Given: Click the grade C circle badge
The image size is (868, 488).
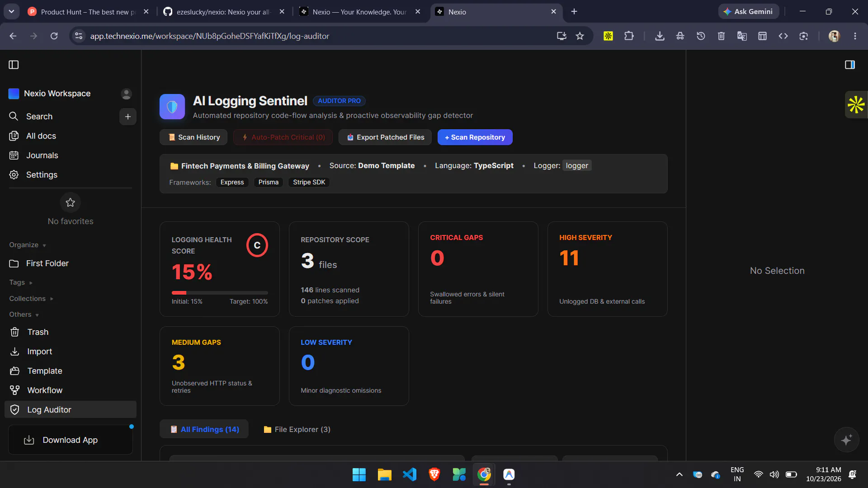Looking at the screenshot, I should [x=257, y=245].
